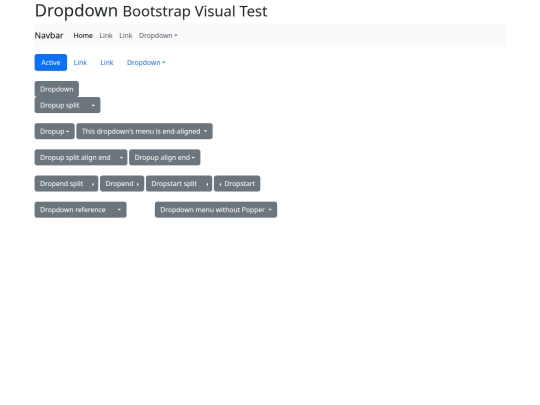Image resolution: width=540 pixels, height=405 pixels.
Task: Open the blue Dropdown pill menu
Action: coord(146,62)
